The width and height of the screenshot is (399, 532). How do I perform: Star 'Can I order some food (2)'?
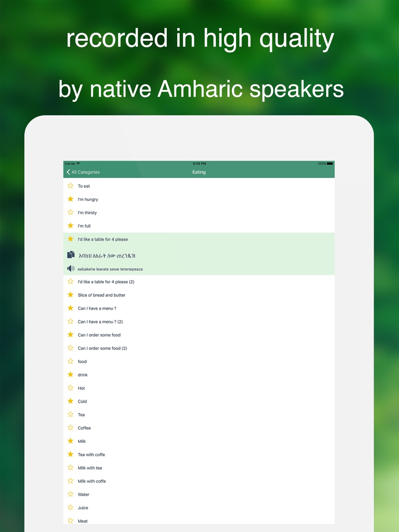point(71,348)
